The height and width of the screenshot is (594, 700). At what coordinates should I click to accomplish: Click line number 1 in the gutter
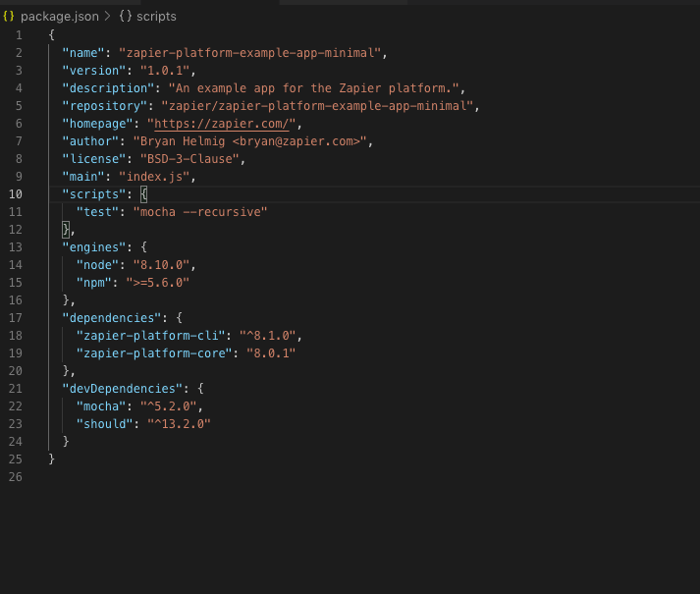click(x=19, y=35)
